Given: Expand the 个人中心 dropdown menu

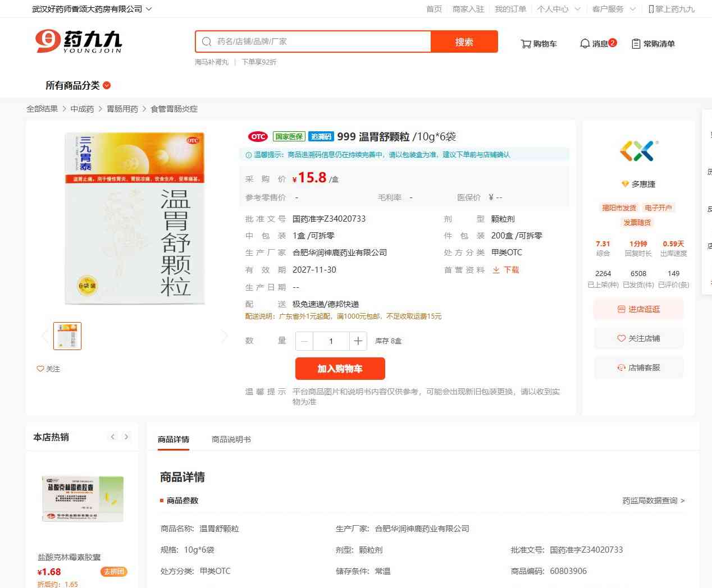Looking at the screenshot, I should pos(558,9).
